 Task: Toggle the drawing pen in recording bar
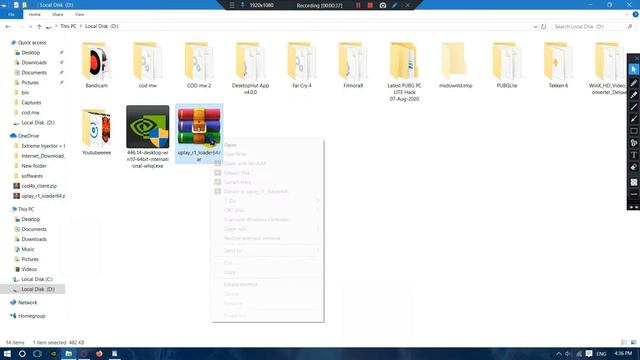[395, 5]
